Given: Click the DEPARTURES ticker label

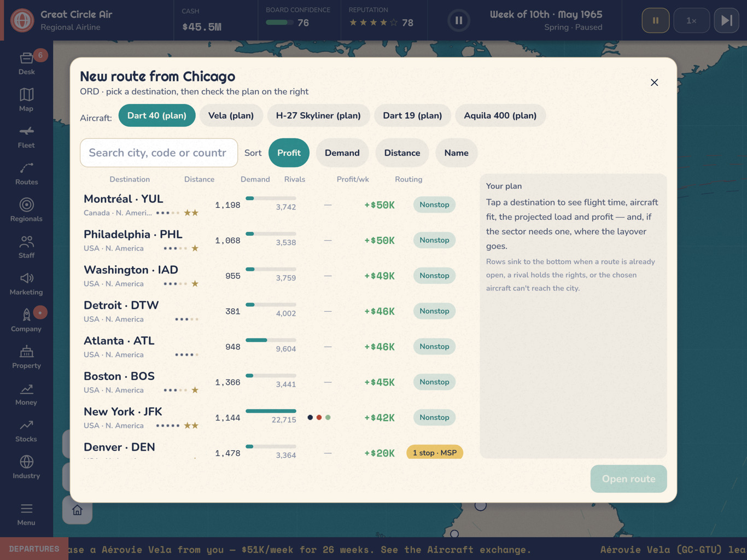Looking at the screenshot, I should point(34,549).
